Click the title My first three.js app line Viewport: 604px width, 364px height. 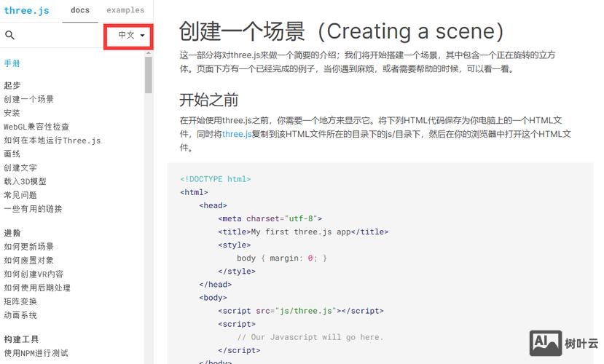click(303, 232)
